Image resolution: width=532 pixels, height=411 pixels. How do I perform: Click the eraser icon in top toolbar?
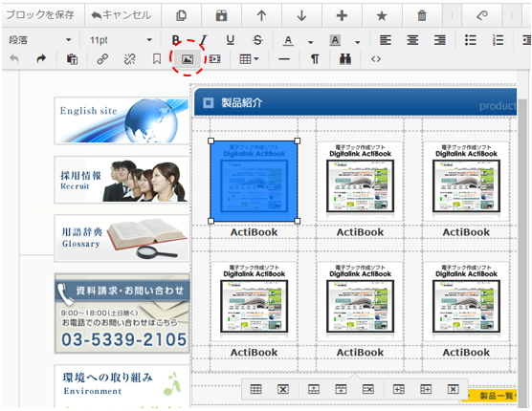(x=482, y=15)
